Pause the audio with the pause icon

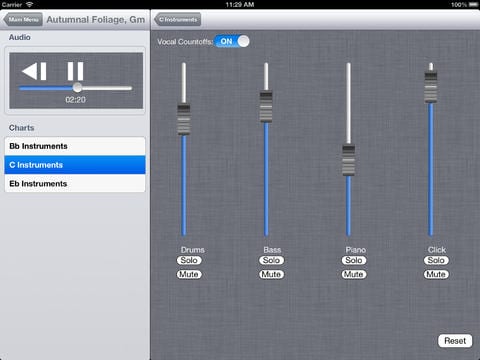[x=75, y=71]
